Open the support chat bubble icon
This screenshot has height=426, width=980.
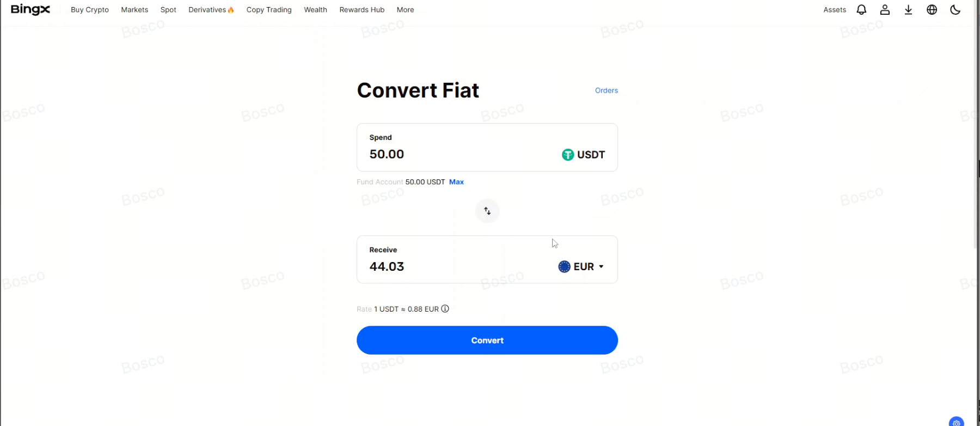coord(956,423)
